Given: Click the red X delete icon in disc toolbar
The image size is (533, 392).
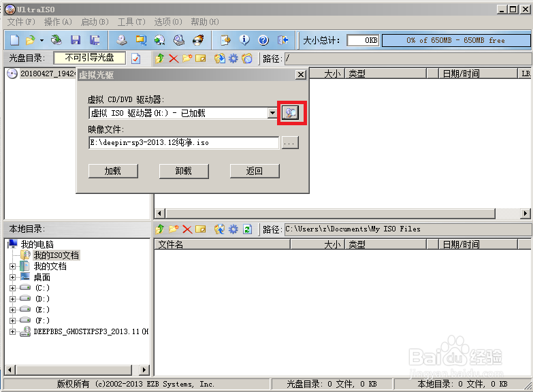Looking at the screenshot, I should pos(174,59).
